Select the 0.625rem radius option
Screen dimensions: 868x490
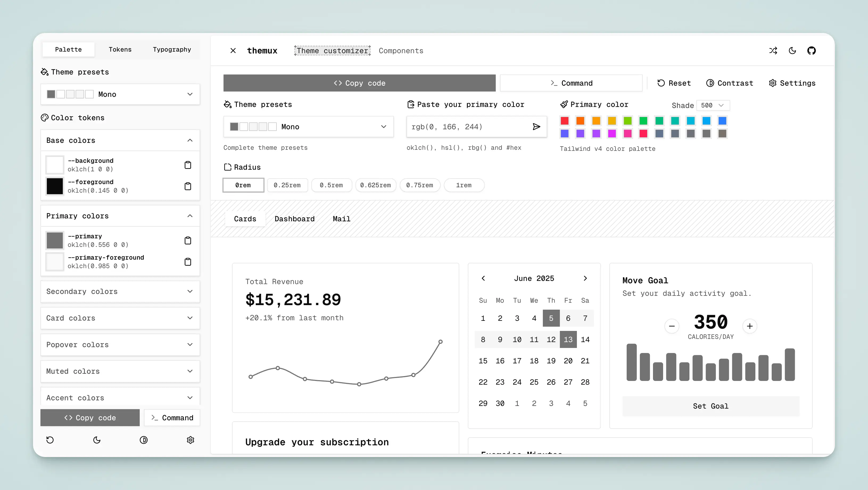click(376, 185)
